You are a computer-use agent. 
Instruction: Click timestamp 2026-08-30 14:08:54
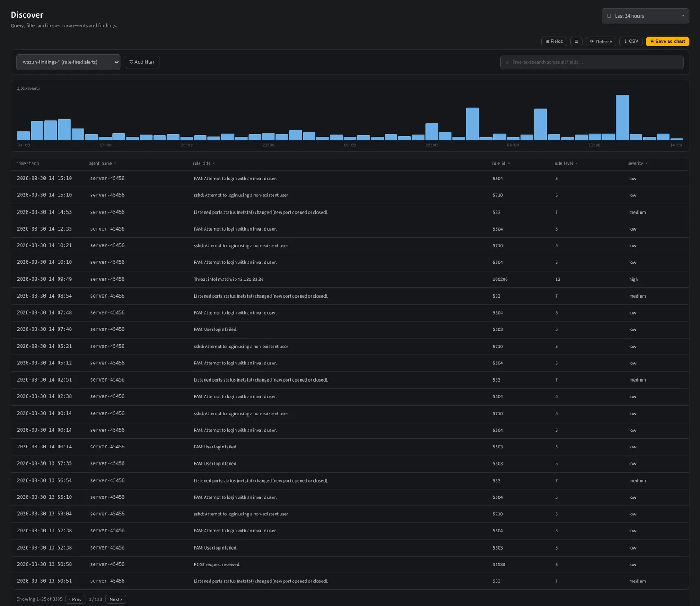coord(44,296)
